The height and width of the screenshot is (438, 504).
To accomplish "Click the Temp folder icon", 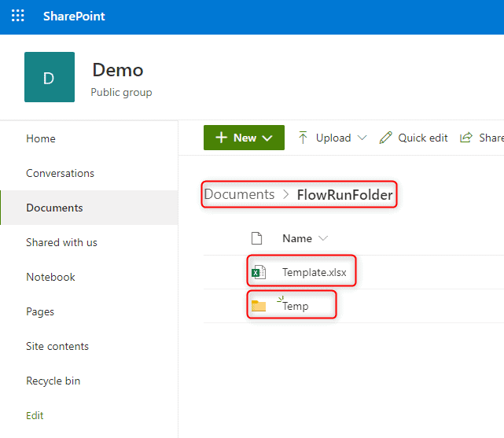I will point(258,306).
